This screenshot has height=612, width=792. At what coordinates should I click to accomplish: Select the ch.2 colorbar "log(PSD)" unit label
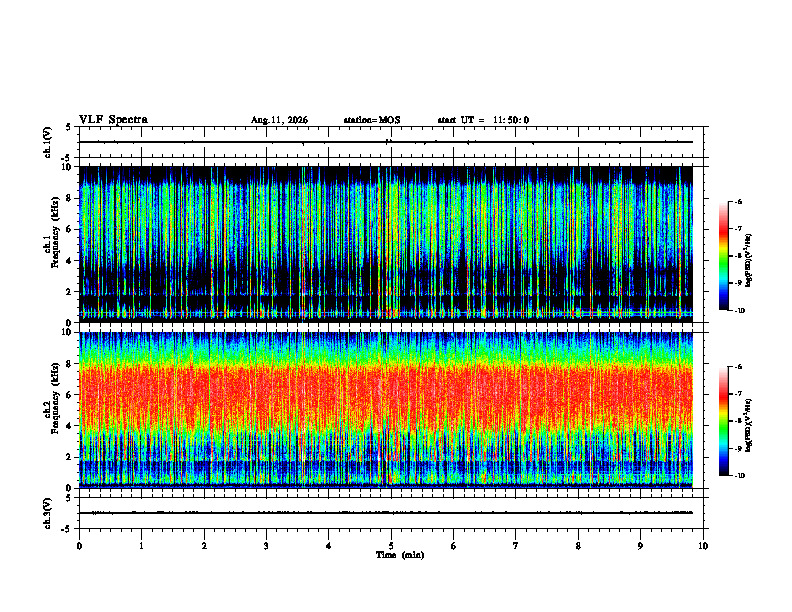click(749, 425)
